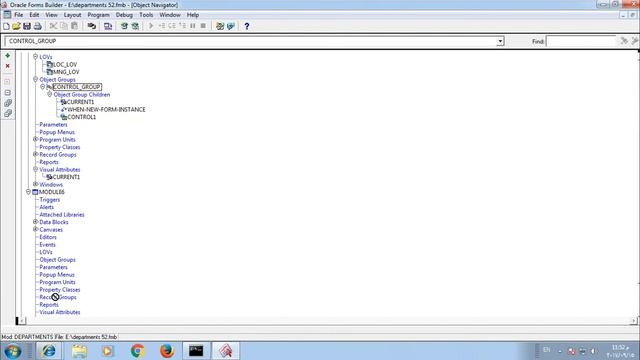Open the Window menu
Screen dimensions: 640x360
tap(170, 15)
